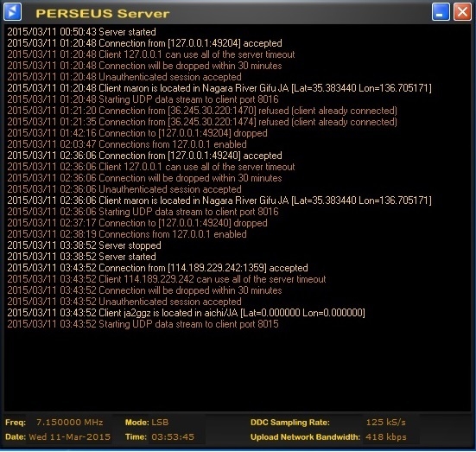
Task: Select the 01:20:48 Client 127.0.0.1 server timeout line
Action: point(151,54)
